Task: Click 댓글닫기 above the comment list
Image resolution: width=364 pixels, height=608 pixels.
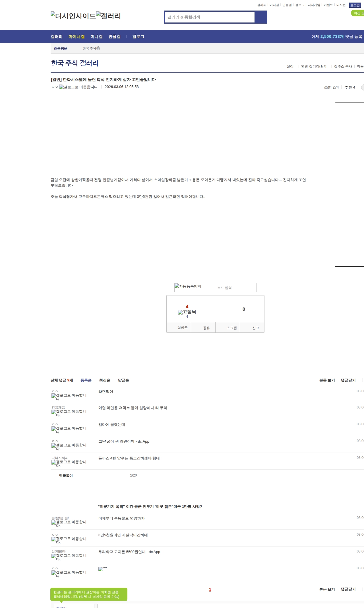Action: pos(348,380)
